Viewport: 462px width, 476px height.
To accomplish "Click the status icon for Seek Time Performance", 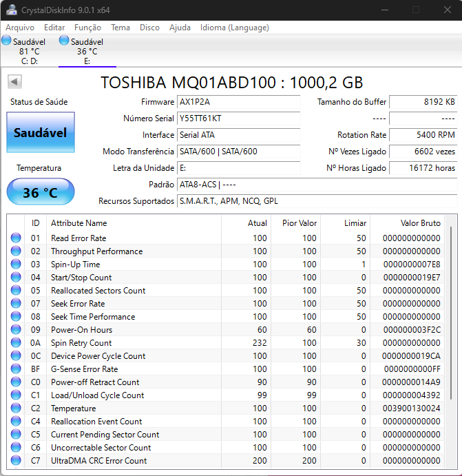I will [16, 316].
